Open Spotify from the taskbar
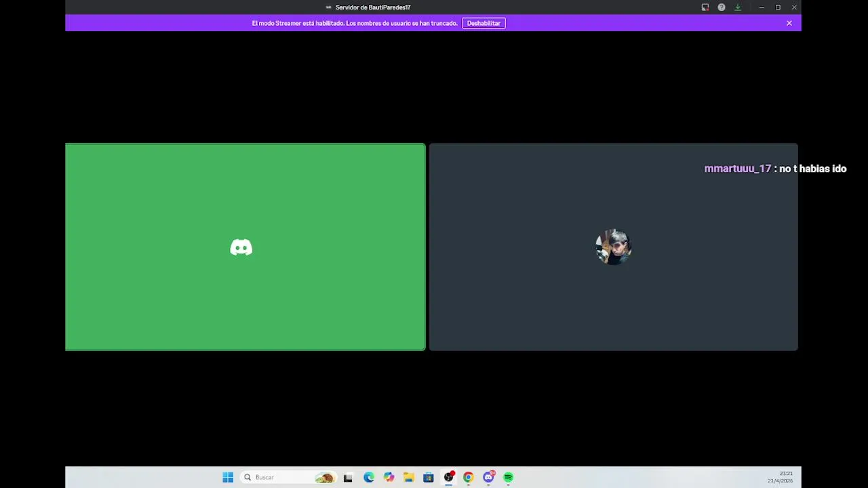 pos(508,477)
